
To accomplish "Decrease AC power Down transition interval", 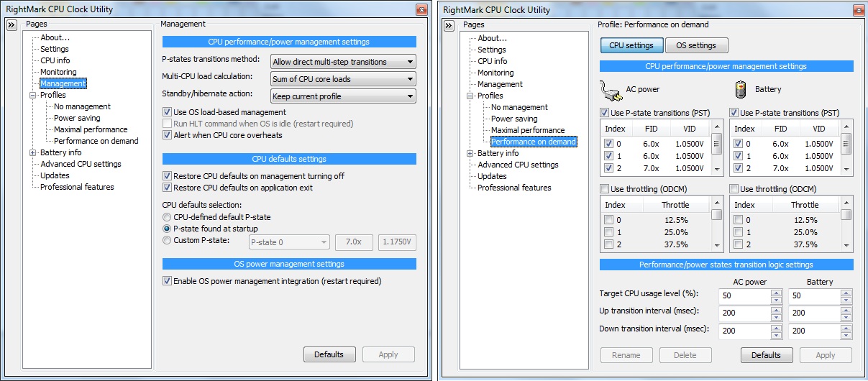I will 776,334.
